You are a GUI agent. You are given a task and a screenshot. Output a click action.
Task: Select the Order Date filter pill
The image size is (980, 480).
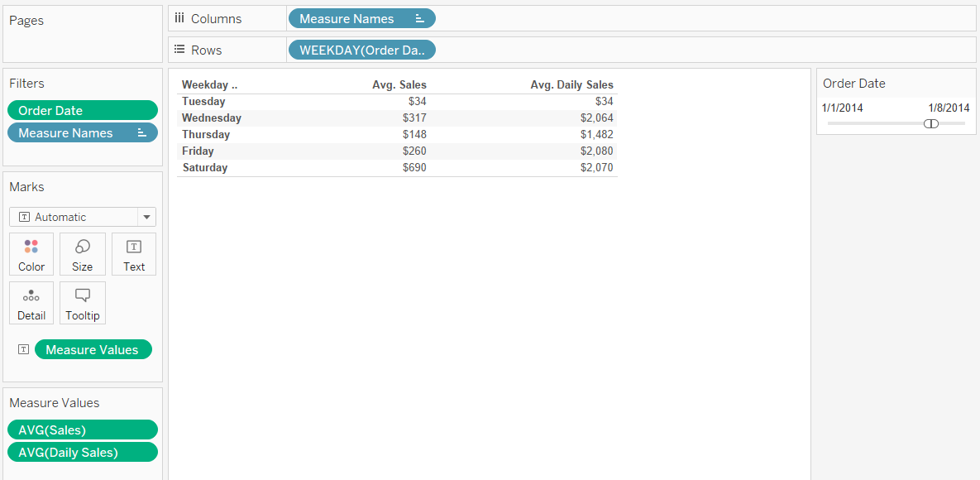pos(83,110)
